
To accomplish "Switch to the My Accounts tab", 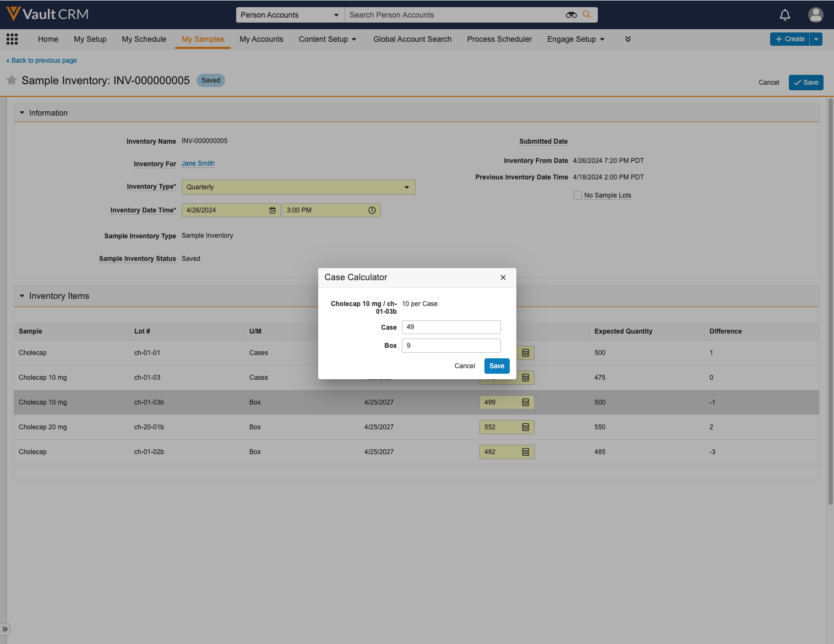I will 261,39.
